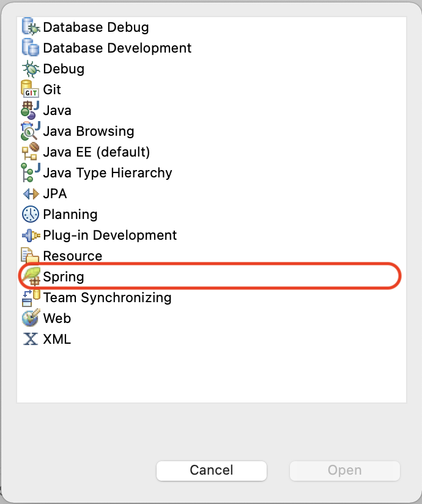Choose the "Debug" perspective label
Image resolution: width=422 pixels, height=504 pixels.
[x=64, y=69]
